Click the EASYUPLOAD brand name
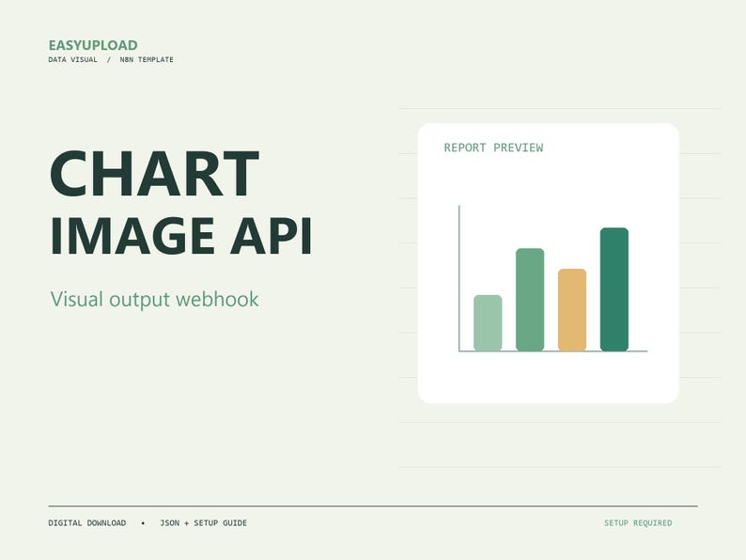Image resolution: width=746 pixels, height=560 pixels. (x=93, y=45)
